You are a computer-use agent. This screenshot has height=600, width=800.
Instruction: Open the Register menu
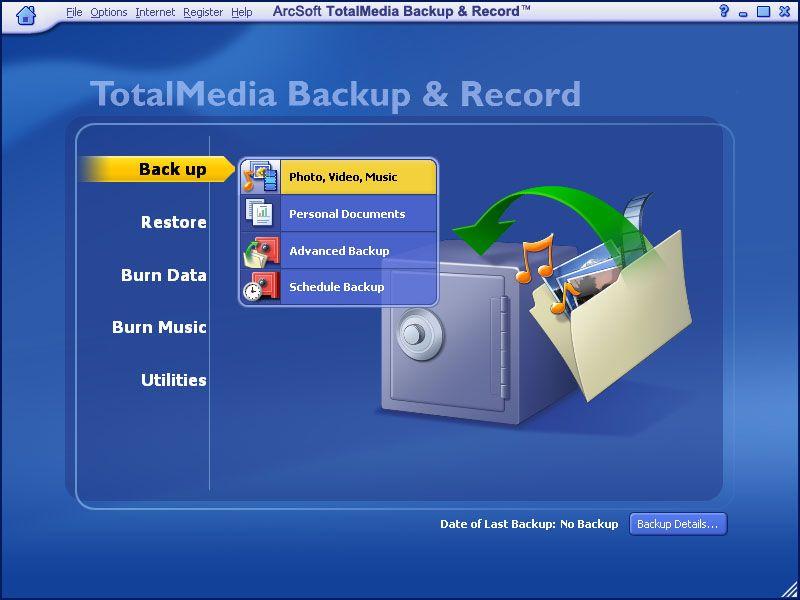click(203, 12)
